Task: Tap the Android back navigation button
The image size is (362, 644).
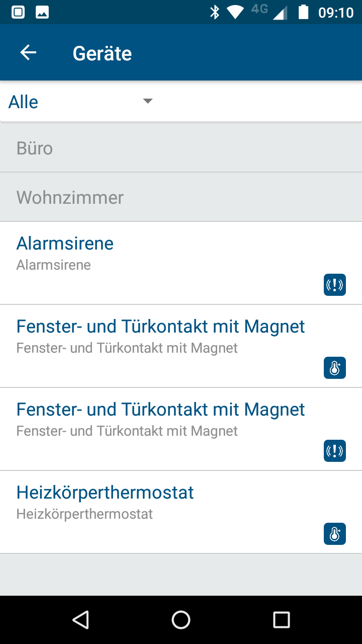Action: [x=80, y=620]
